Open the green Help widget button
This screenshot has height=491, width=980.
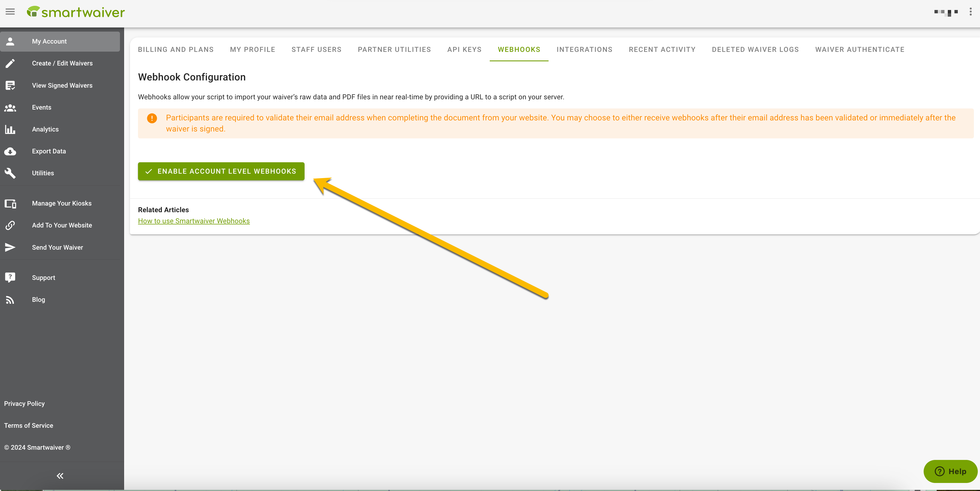950,471
